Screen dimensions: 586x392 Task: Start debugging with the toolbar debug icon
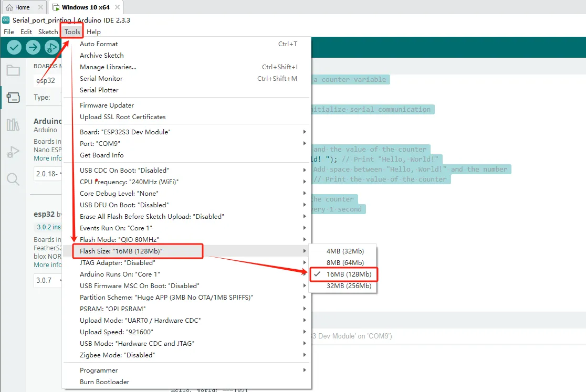[51, 47]
